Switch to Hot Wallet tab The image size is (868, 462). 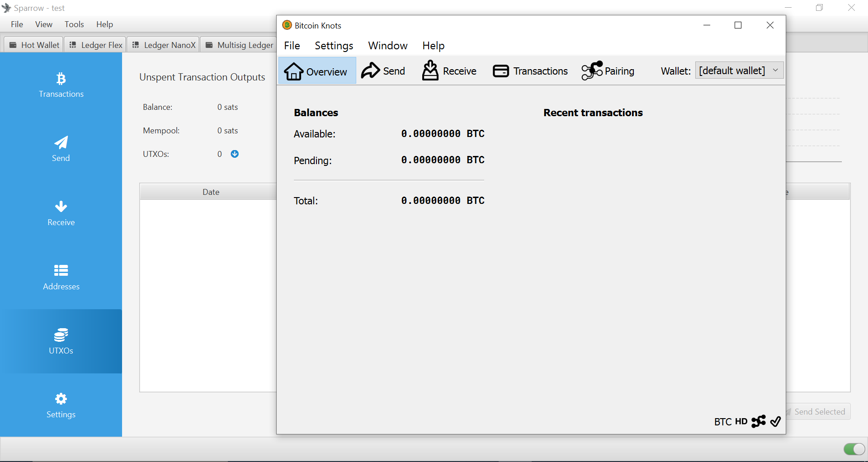[x=34, y=45]
